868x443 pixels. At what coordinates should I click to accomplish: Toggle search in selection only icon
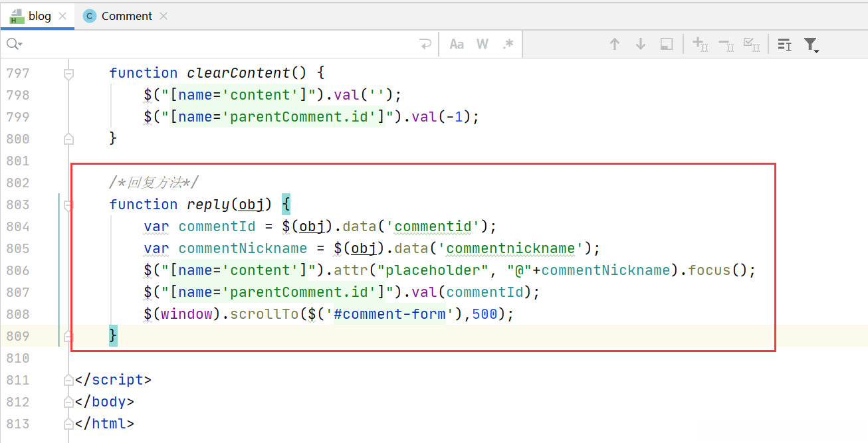point(784,44)
